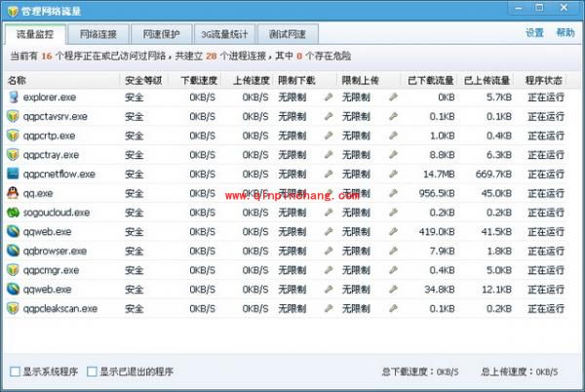The height and width of the screenshot is (392, 585).
Task: Edit download limit for qqpcmgr.exe
Action: click(329, 270)
